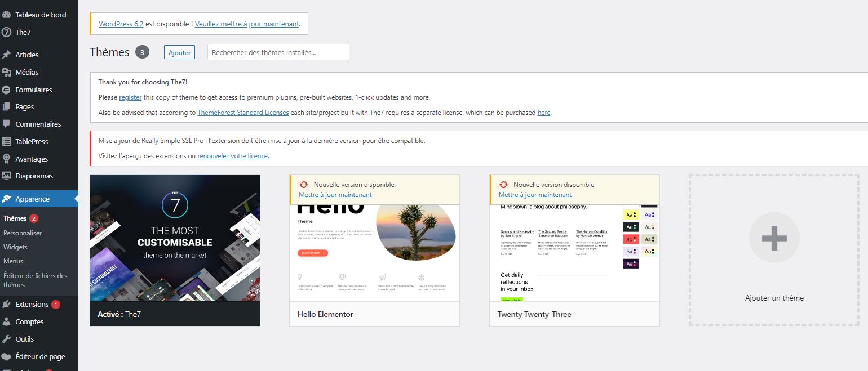Click the Articles pushpin icon
868x371 pixels.
click(7, 55)
